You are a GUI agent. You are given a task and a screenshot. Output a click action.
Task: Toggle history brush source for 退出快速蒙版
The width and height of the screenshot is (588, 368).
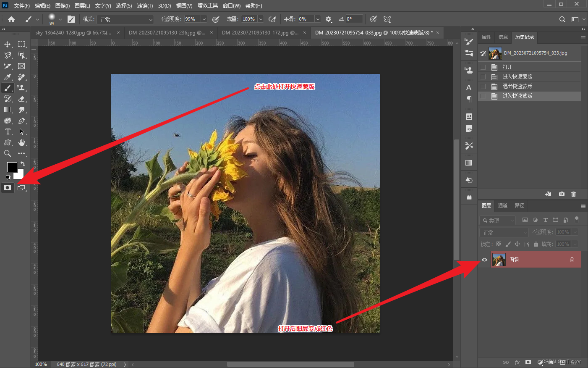click(483, 87)
